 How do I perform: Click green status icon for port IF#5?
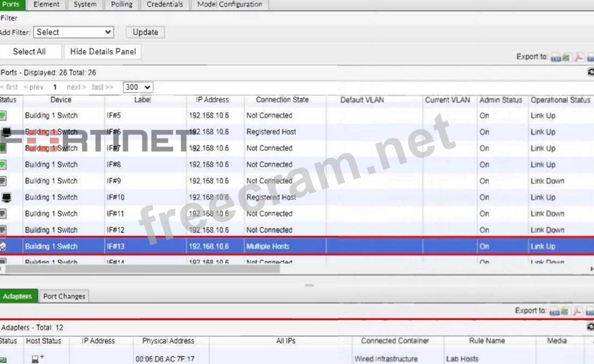(3, 116)
